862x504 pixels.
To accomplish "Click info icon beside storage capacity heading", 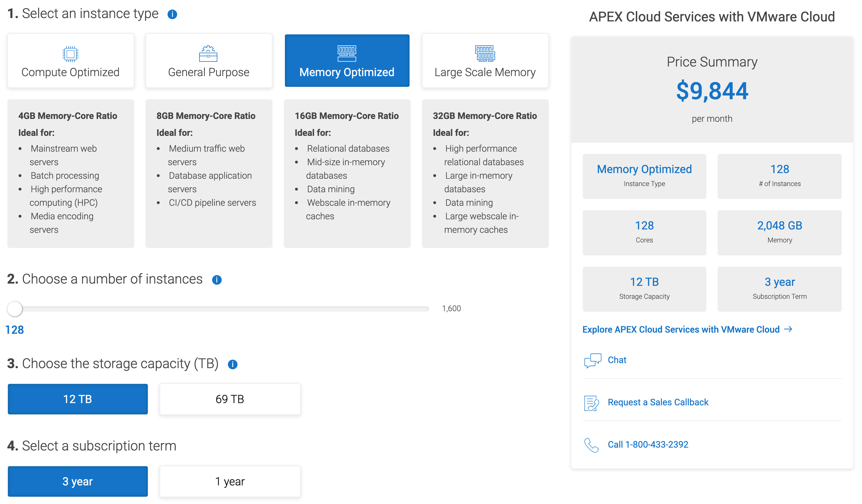I will [232, 364].
